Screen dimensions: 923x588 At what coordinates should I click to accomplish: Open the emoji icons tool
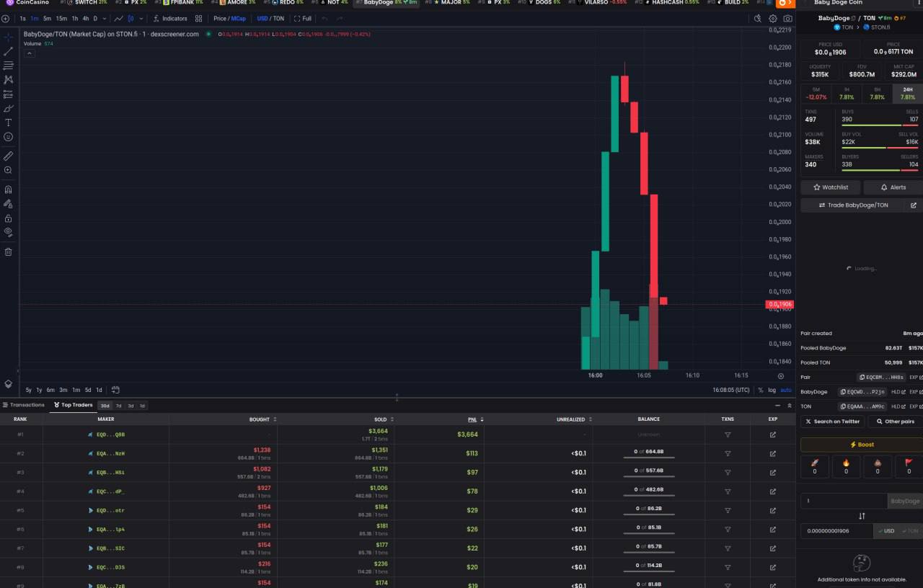click(x=8, y=137)
